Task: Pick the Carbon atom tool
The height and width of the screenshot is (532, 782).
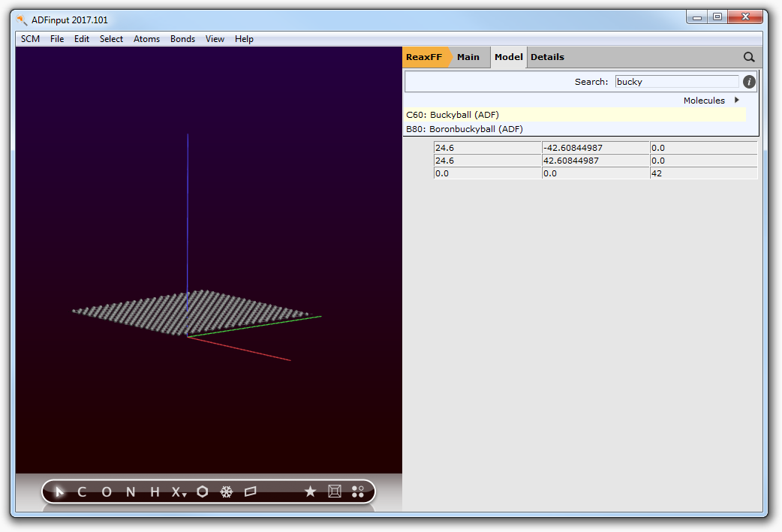Action: [x=83, y=492]
